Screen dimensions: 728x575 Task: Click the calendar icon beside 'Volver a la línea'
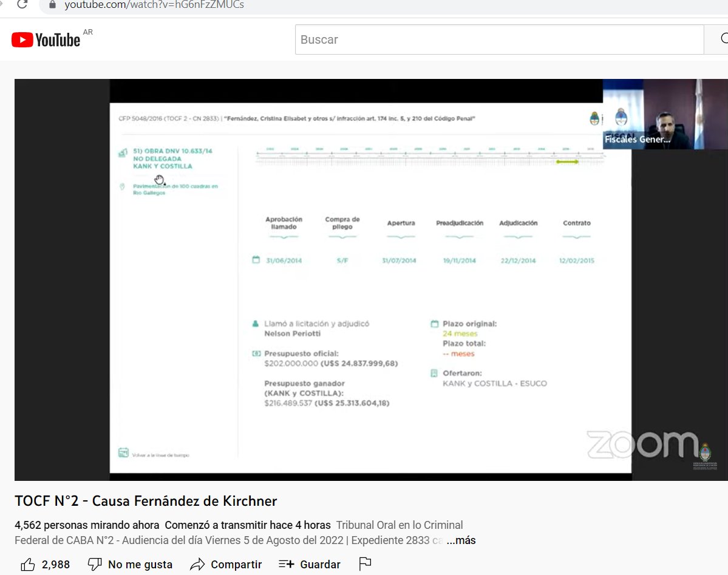point(123,452)
